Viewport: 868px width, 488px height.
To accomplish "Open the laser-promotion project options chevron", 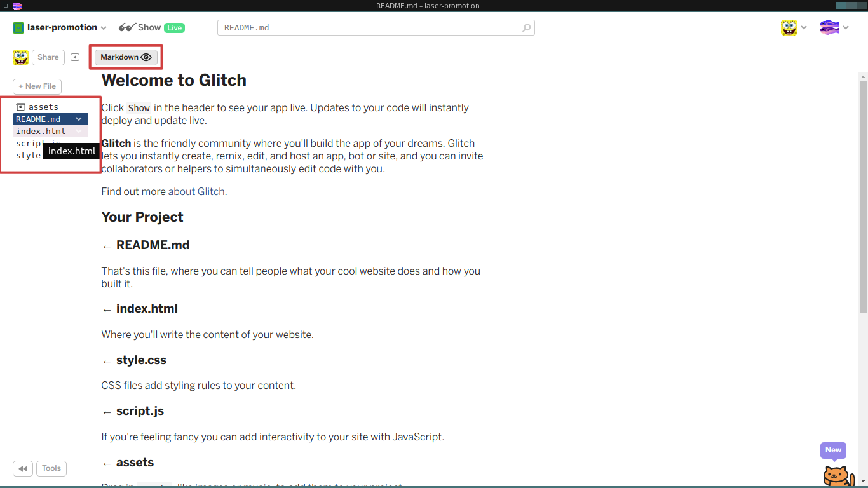I will coord(103,28).
